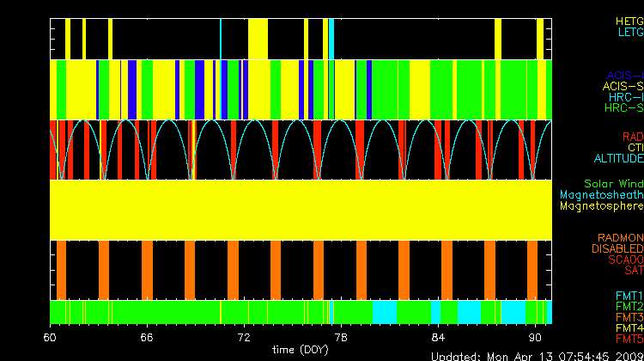The image size is (644, 361).
Task: Click the 72 tick on time axis
Action: pyautogui.click(x=244, y=336)
